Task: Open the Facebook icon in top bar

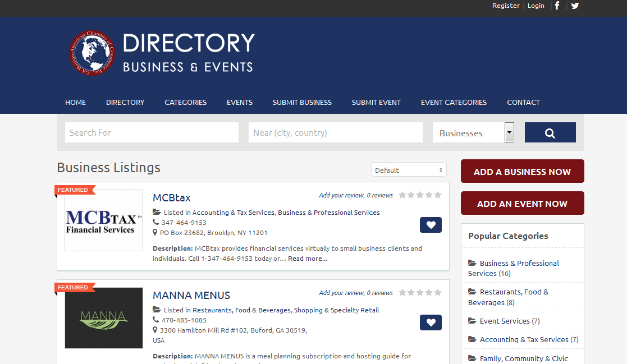Action: pyautogui.click(x=557, y=6)
